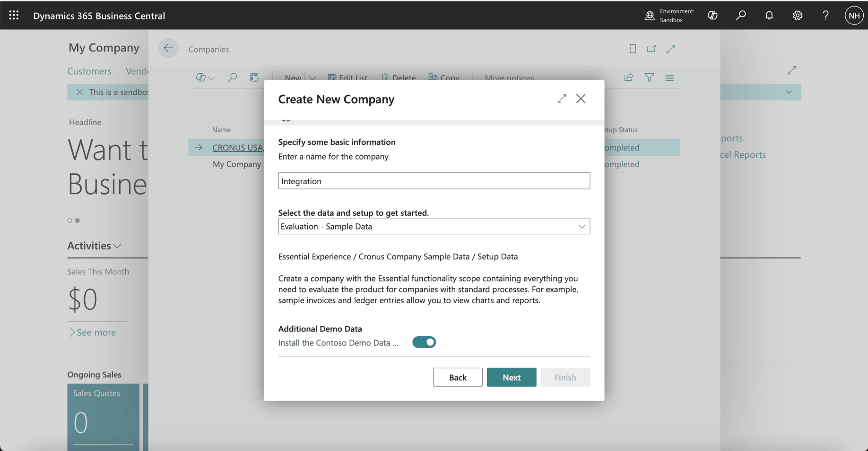
Task: Open the Copilot icon in top bar
Action: click(712, 16)
